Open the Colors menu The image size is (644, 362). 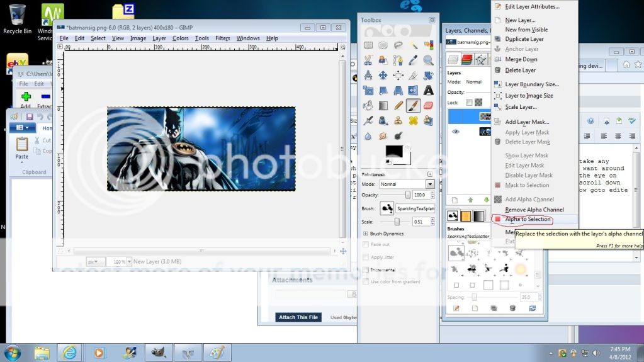[180, 38]
